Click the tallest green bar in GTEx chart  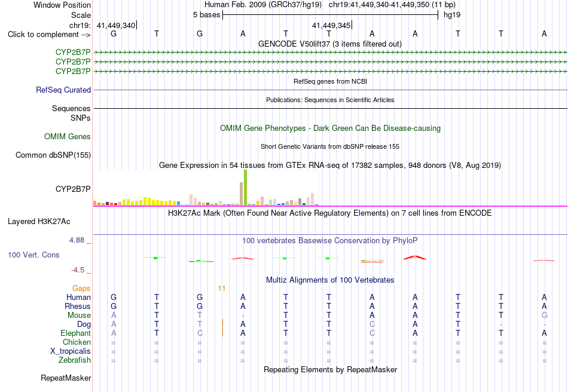246,188
